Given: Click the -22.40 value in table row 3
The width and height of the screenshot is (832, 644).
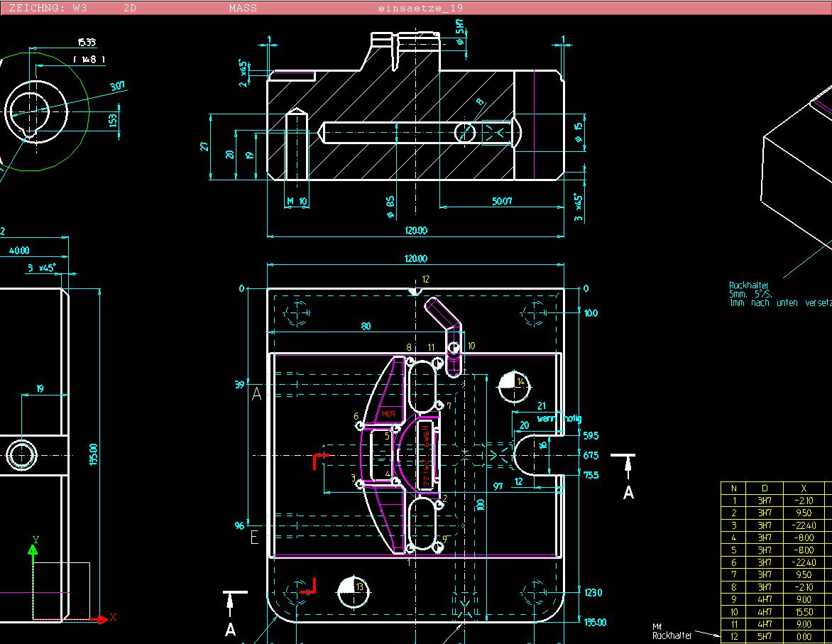Looking at the screenshot, I should [804, 525].
